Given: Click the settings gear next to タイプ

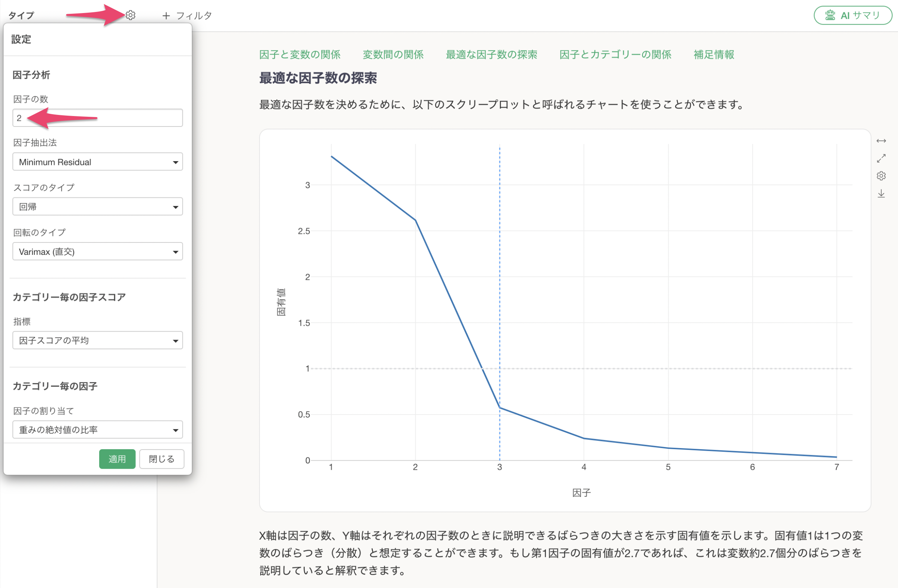Looking at the screenshot, I should (x=131, y=15).
